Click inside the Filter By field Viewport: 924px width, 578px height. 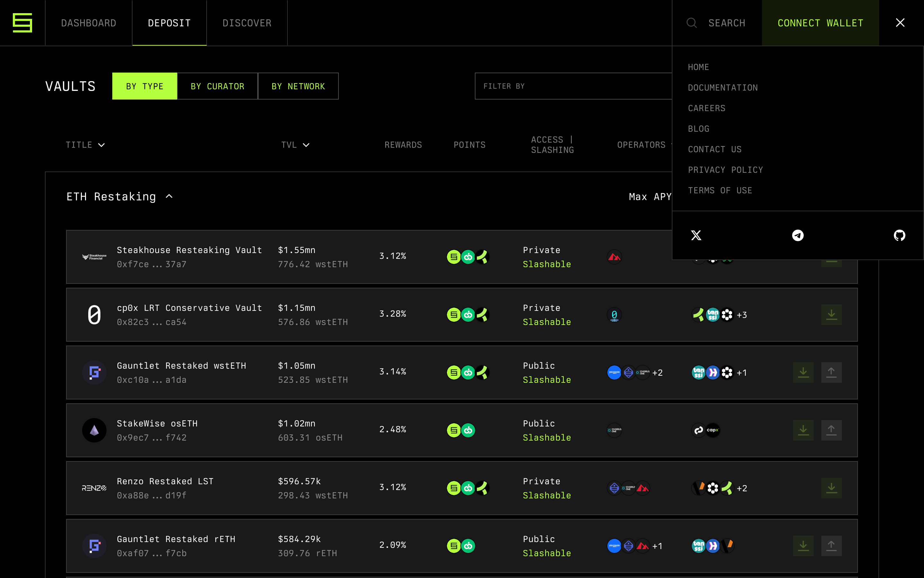(x=573, y=86)
